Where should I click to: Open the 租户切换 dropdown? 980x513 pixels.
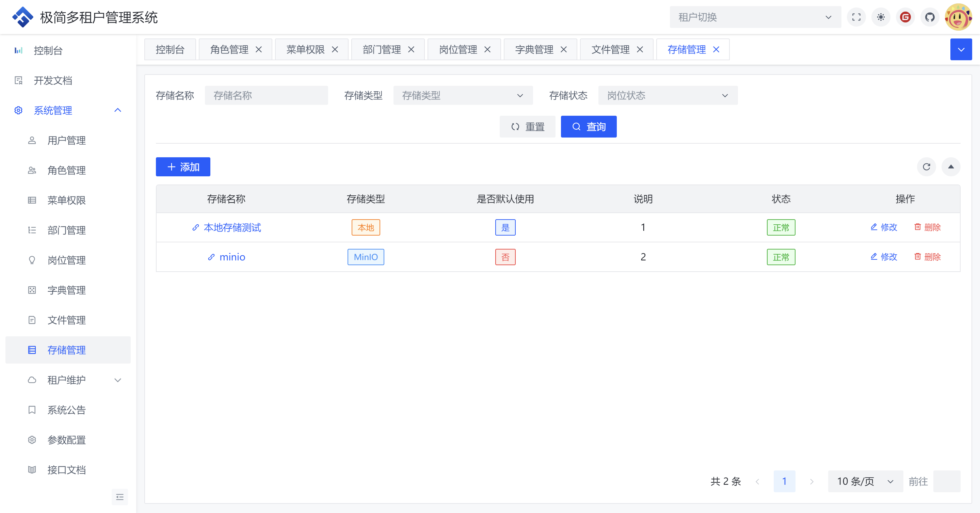pos(755,17)
